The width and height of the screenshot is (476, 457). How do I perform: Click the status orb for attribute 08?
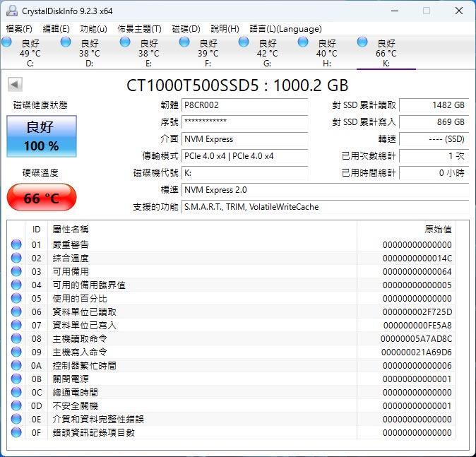coord(16,338)
